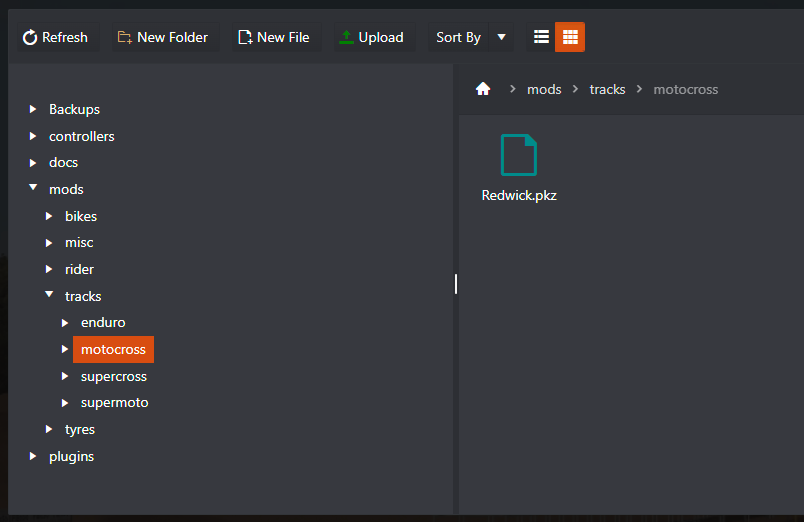Viewport: 804px width, 522px height.
Task: Select the highlighted motocross folder in tree
Action: [x=113, y=349]
